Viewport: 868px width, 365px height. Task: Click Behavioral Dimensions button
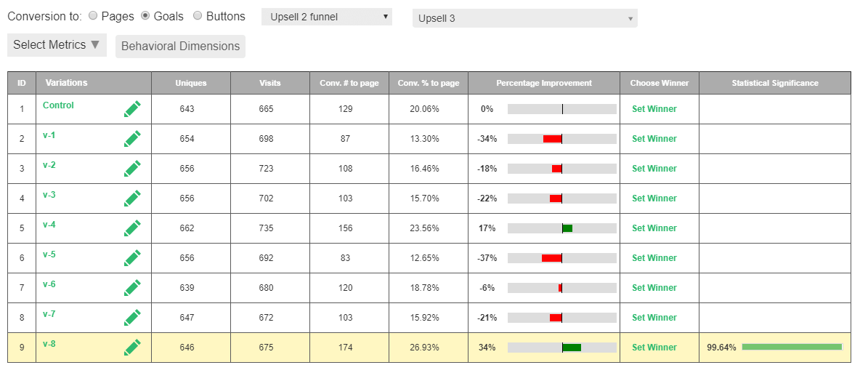180,46
